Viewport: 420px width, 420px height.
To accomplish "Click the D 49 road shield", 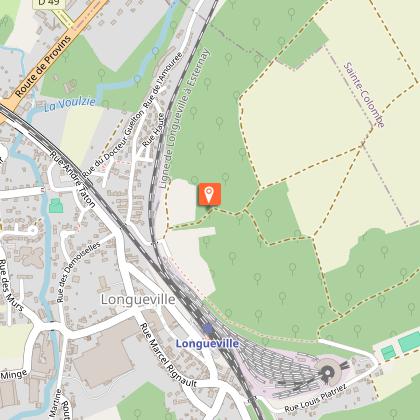I will click(49, 3).
